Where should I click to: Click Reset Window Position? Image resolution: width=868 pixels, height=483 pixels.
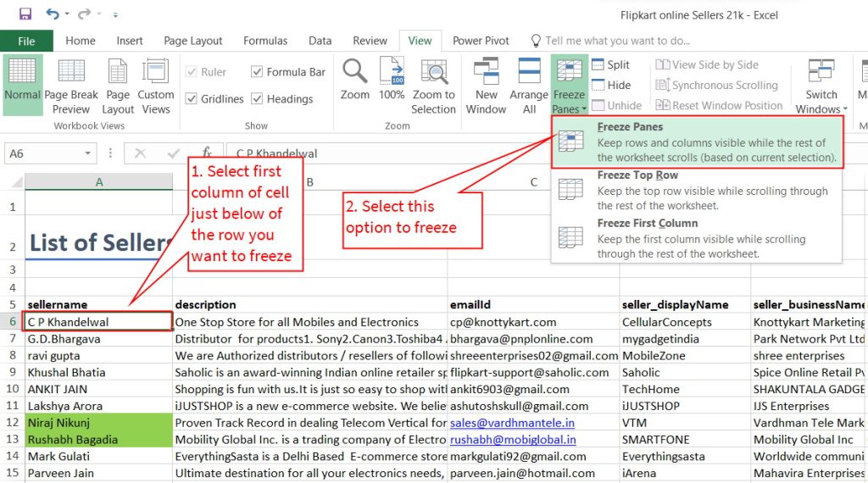tap(719, 105)
